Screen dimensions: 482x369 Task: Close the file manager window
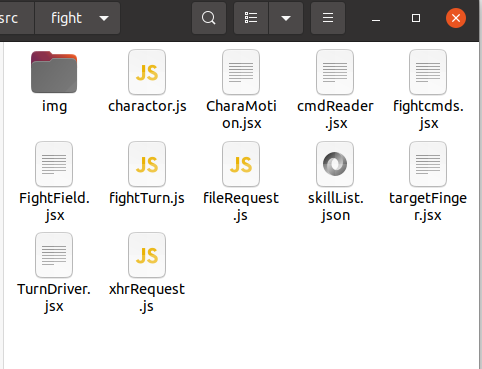(x=456, y=18)
